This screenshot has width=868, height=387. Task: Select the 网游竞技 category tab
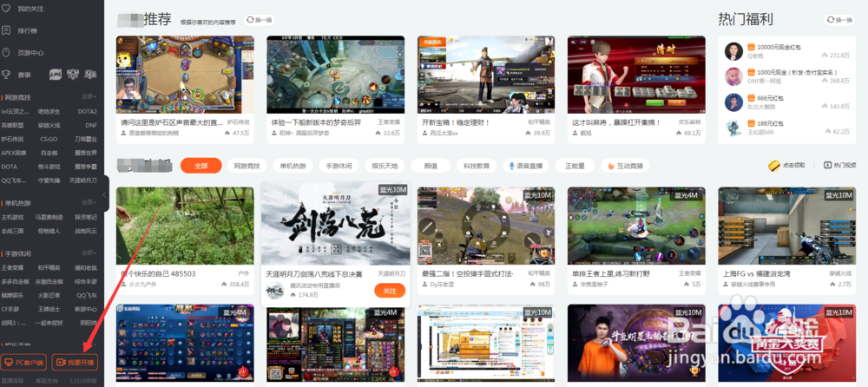pos(247,166)
